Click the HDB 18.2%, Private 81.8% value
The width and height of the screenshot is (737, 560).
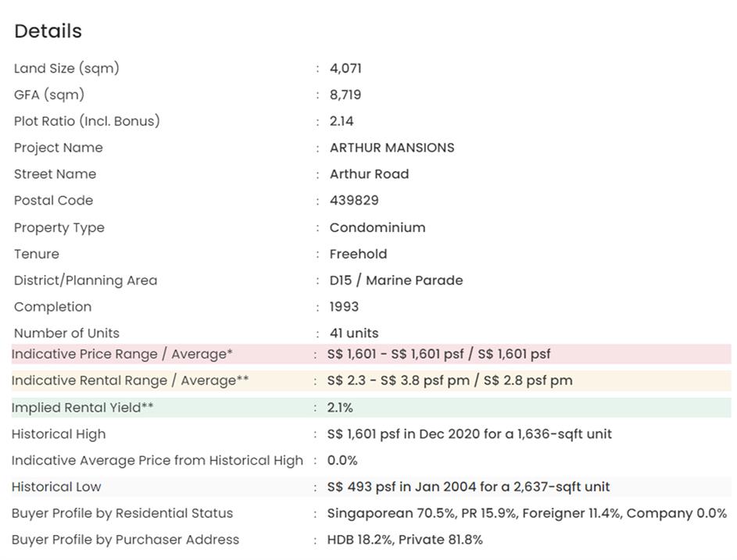pos(405,540)
